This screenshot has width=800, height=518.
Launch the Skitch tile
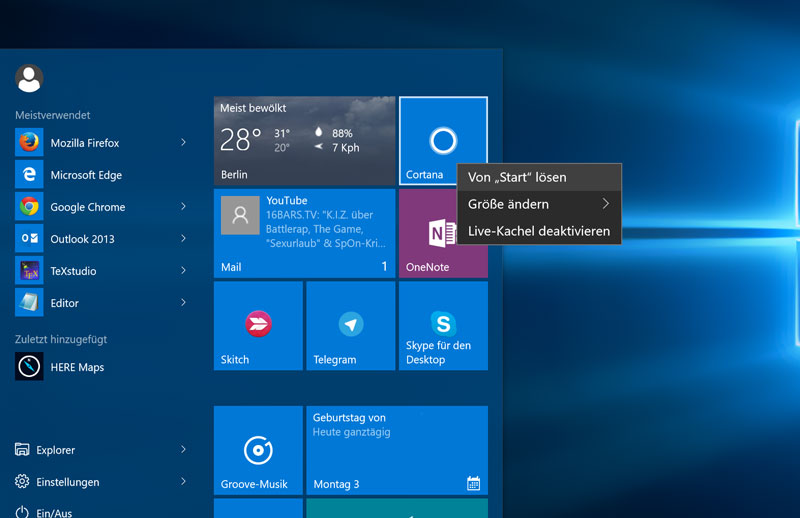[x=258, y=326]
